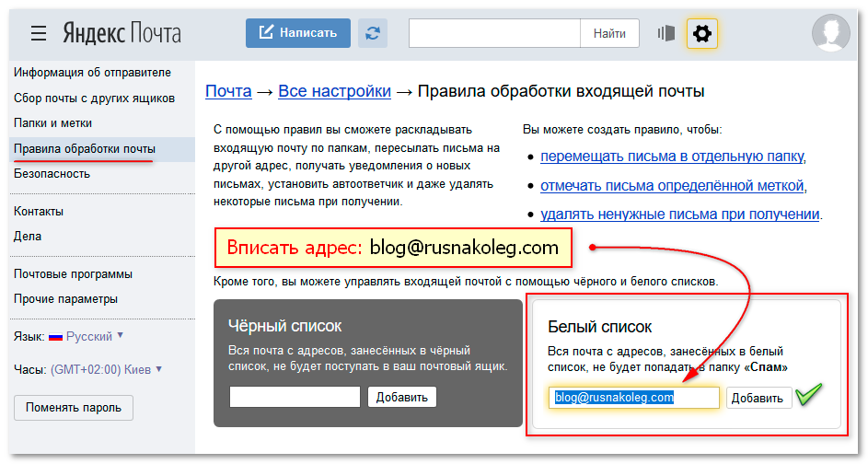
Task: Open Почтовые программы settings
Action: pos(73,274)
